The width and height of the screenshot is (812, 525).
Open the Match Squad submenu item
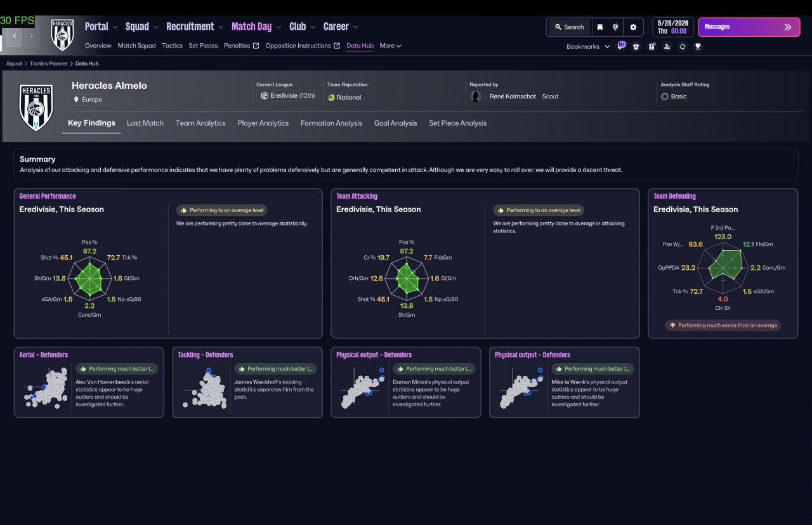click(x=137, y=46)
